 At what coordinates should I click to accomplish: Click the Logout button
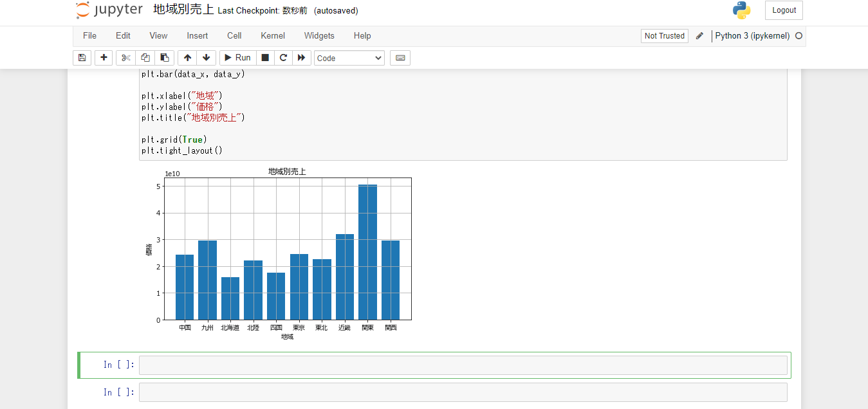click(783, 10)
